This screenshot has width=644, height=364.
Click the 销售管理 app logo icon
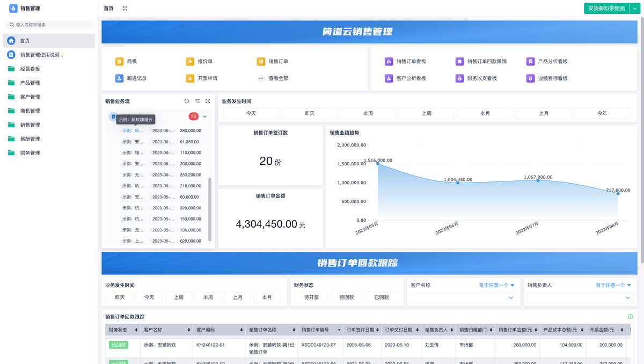click(13, 8)
